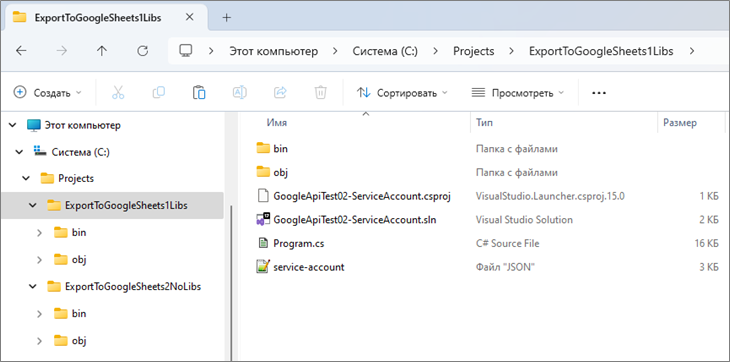Click Projects in address breadcrumb
730x362 pixels.
473,51
